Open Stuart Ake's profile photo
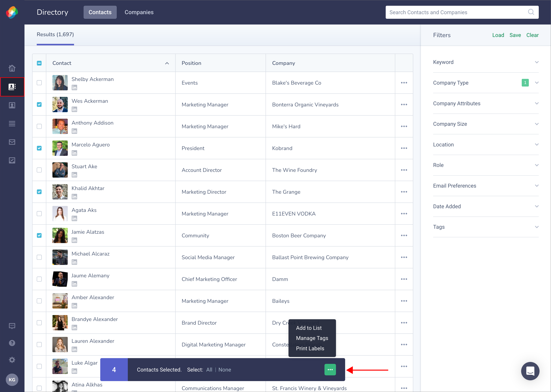The height and width of the screenshot is (392, 551). pos(60,170)
